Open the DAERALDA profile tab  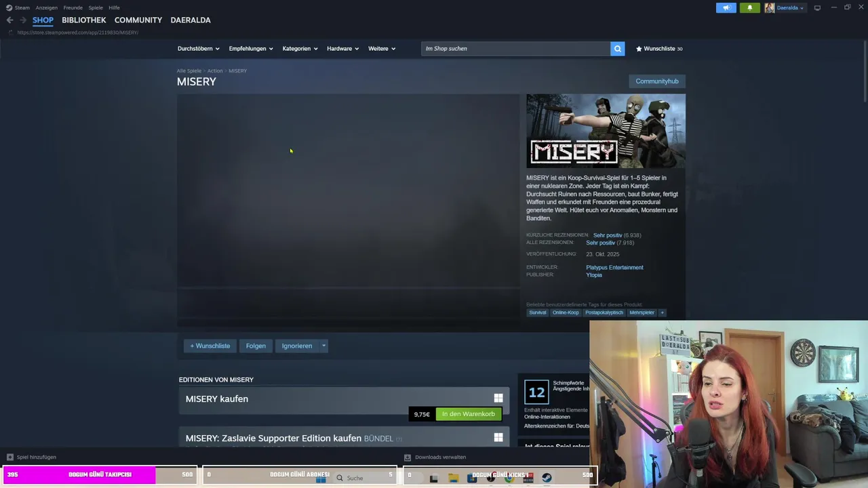[191, 20]
